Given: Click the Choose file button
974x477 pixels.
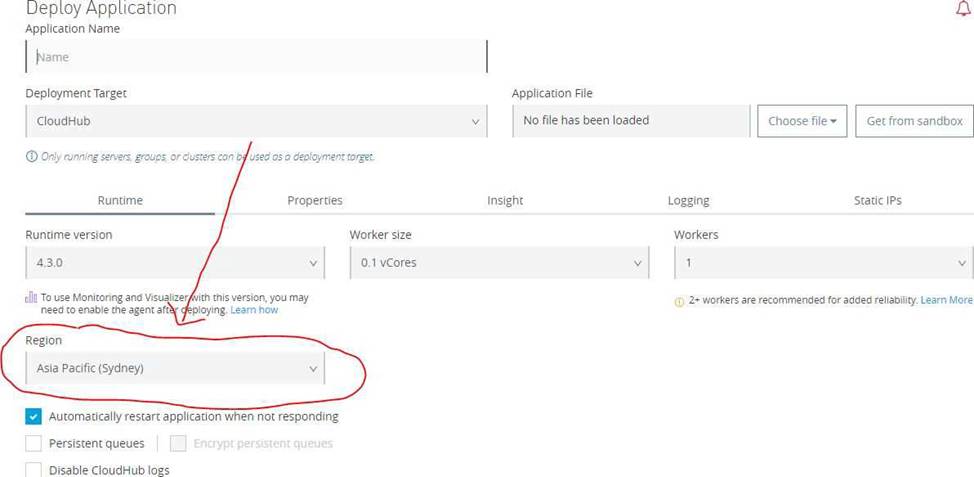Looking at the screenshot, I should tap(802, 121).
